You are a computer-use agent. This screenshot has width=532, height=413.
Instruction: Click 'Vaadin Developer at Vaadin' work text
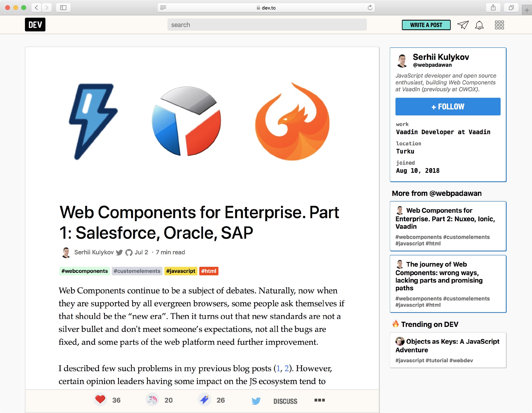[x=443, y=132]
